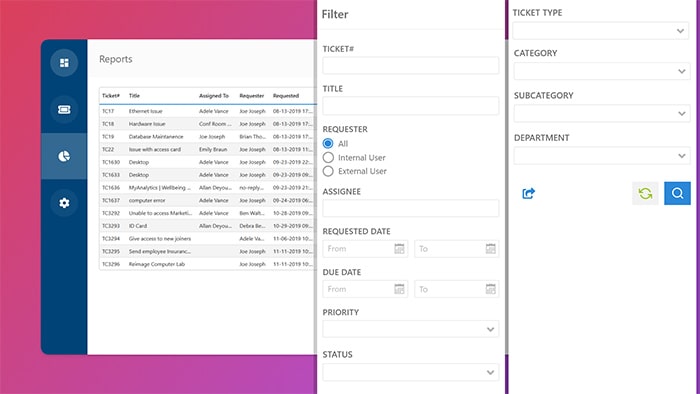Click Requested Date From field
Image resolution: width=700 pixels, height=394 pixels.
tap(365, 249)
